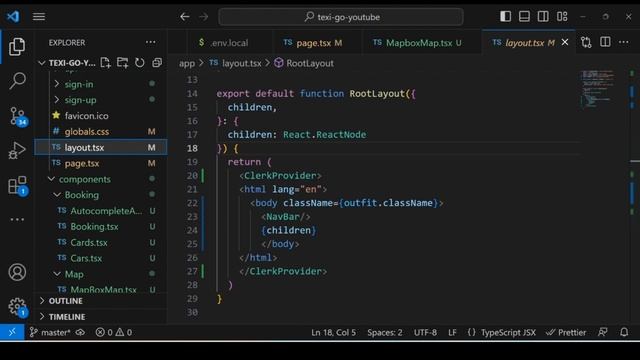
Task: Toggle the bottom panel layout icon
Action: 524,16
